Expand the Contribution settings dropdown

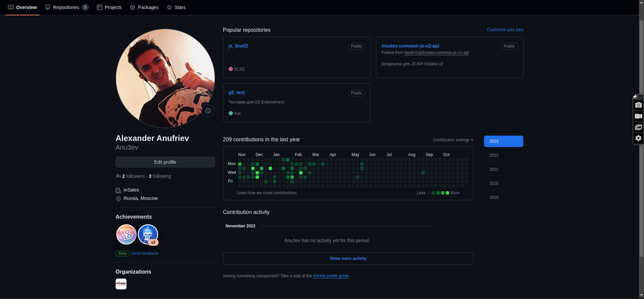pyautogui.click(x=452, y=140)
